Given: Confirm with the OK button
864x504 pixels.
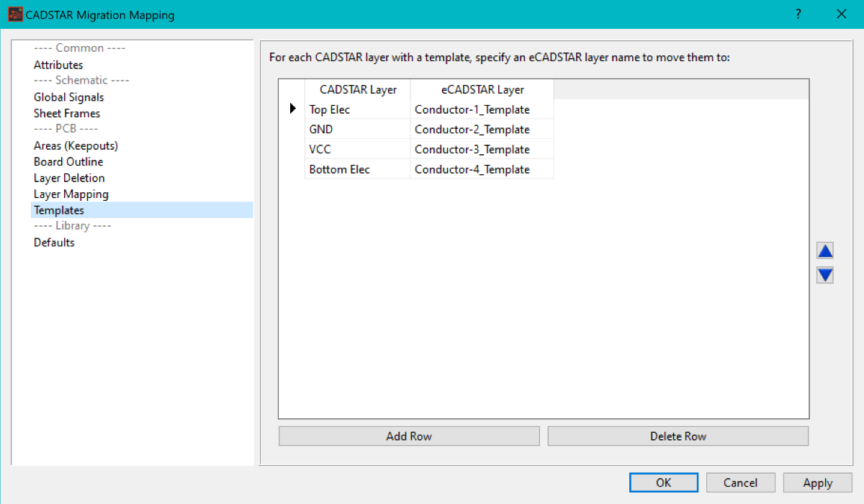Looking at the screenshot, I should point(664,483).
